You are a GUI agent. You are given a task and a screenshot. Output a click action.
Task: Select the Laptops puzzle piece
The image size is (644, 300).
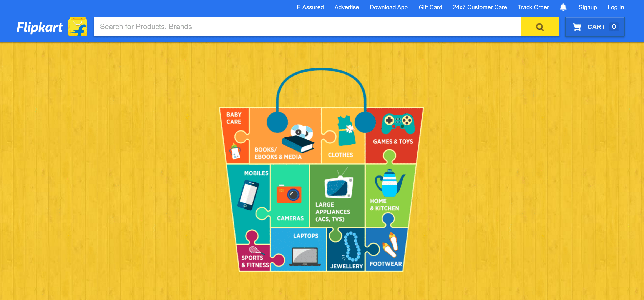[x=299, y=249]
